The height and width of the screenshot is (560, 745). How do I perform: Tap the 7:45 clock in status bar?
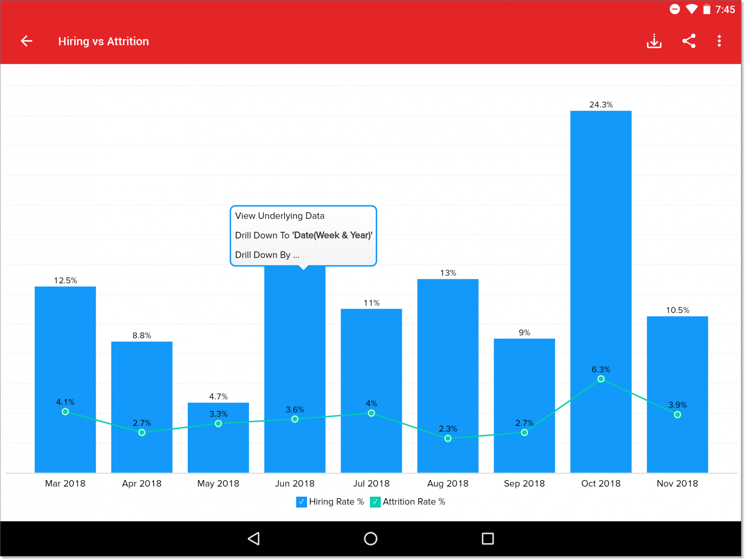(725, 9)
